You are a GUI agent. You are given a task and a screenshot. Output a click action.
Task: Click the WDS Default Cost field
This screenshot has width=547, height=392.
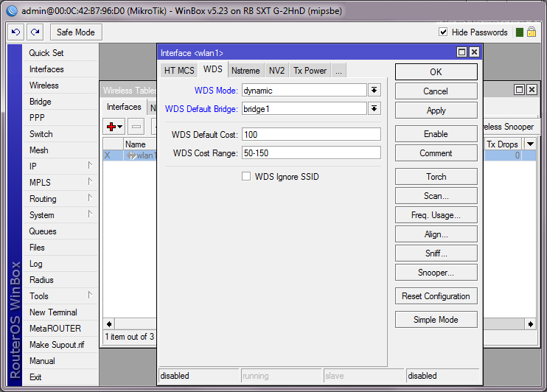coord(311,135)
